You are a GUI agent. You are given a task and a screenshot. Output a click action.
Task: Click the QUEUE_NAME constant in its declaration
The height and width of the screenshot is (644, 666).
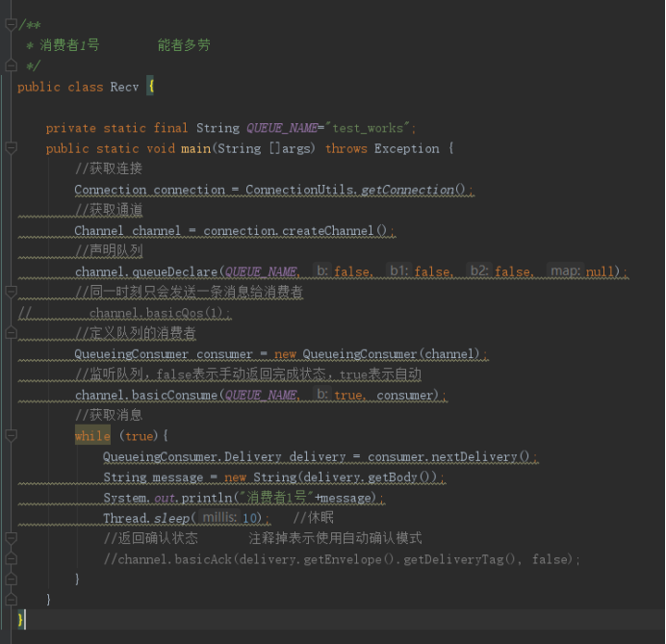click(x=282, y=128)
